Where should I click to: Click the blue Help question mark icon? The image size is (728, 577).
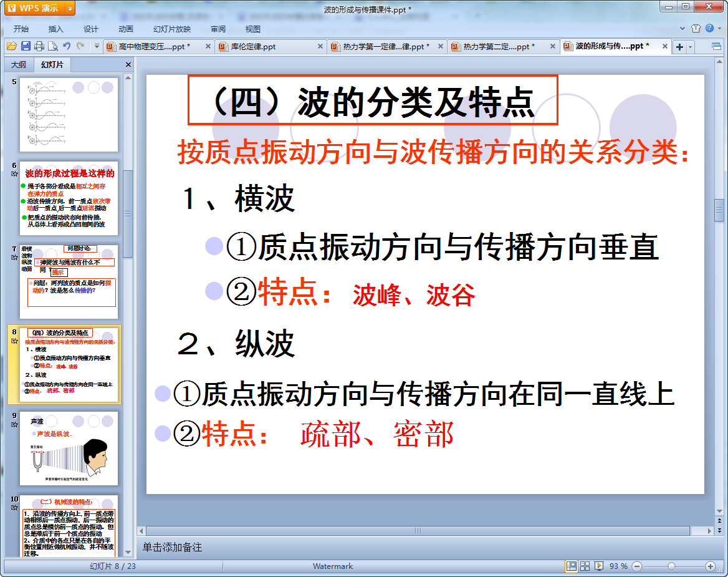click(x=709, y=29)
